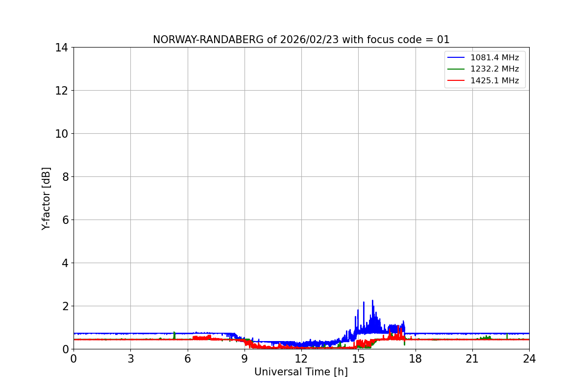Click the y-axis tick label 4

click(65, 263)
